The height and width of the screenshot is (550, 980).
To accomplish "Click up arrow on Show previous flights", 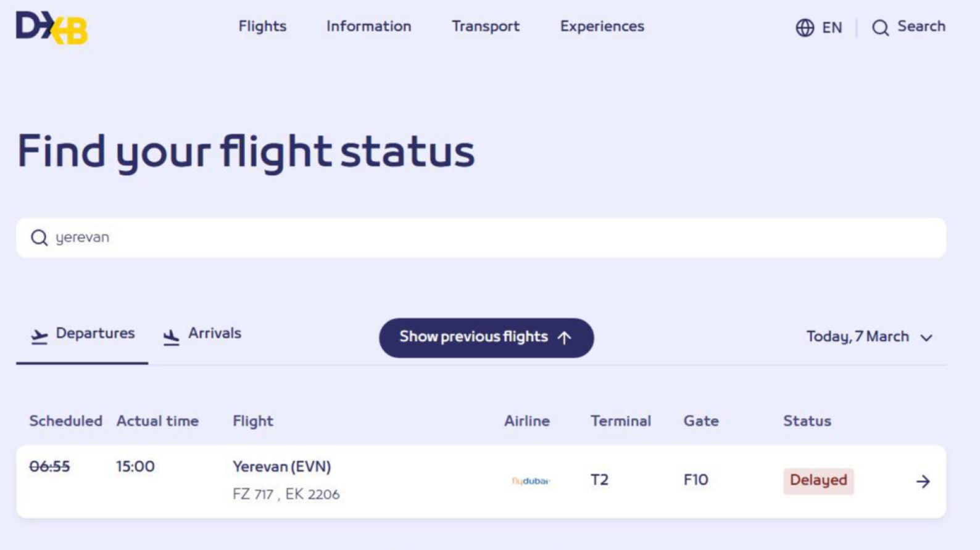I will [564, 337].
